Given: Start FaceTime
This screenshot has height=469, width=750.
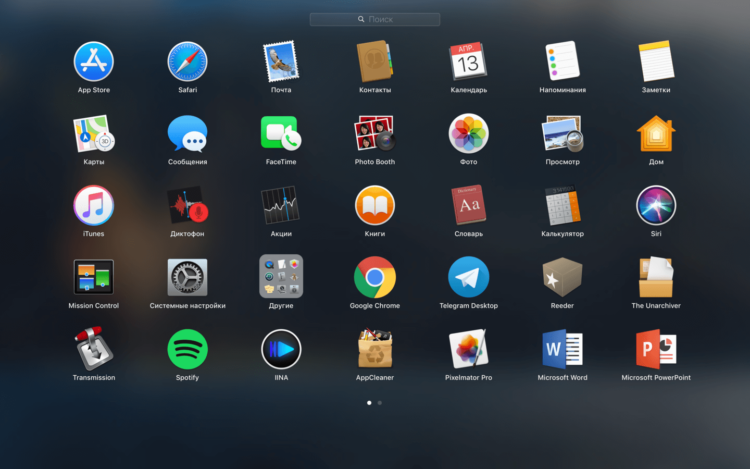Looking at the screenshot, I should [x=281, y=133].
